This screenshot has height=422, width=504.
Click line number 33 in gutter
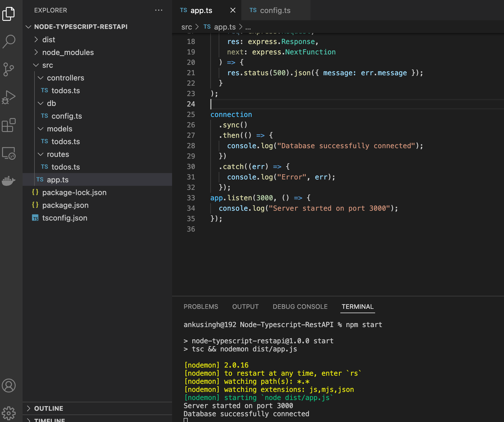[x=191, y=198]
